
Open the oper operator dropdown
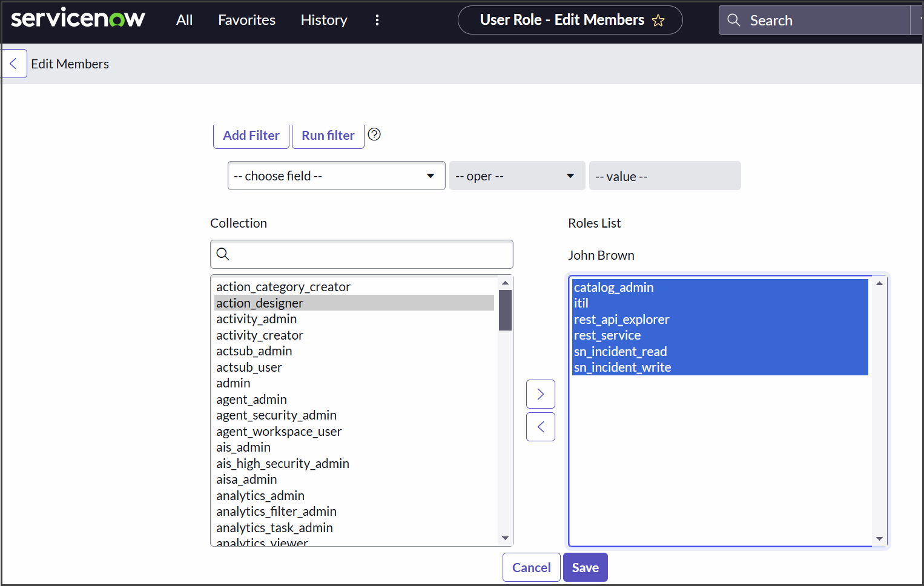516,176
